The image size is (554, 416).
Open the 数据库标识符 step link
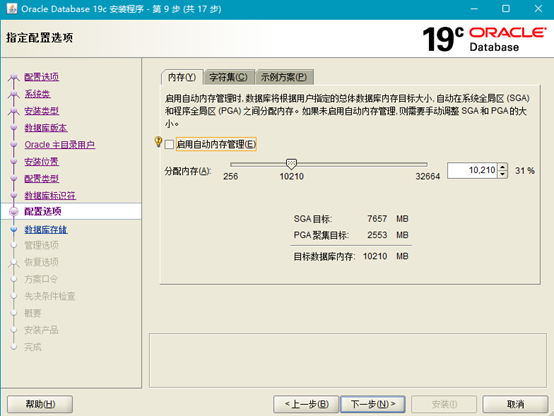click(50, 195)
